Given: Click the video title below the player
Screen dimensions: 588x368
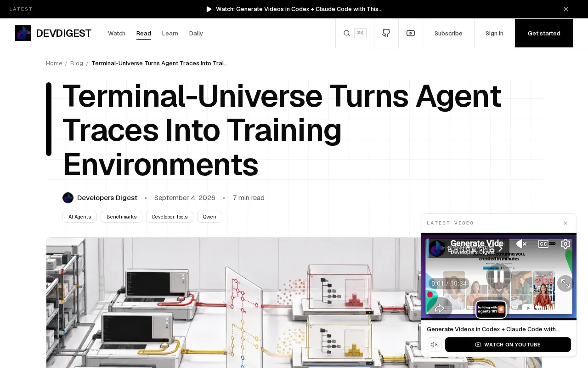Looking at the screenshot, I should coord(493,329).
